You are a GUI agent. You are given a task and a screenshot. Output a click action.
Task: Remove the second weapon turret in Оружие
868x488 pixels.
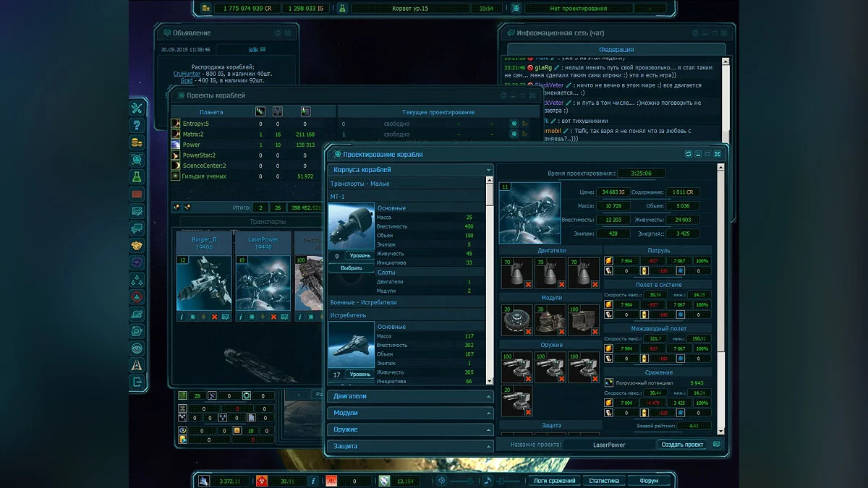pos(562,378)
